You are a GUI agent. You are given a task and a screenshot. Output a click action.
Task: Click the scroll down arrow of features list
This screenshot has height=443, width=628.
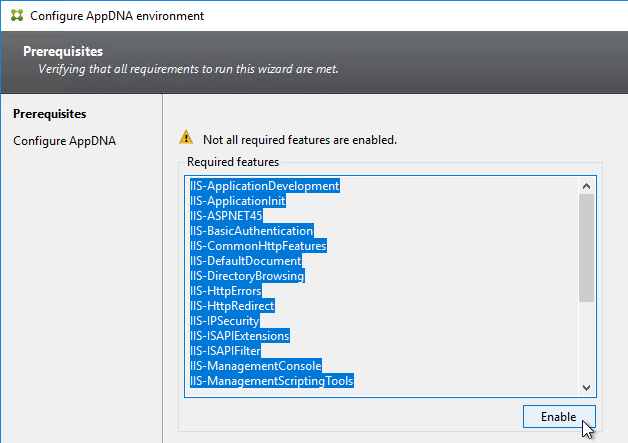point(586,387)
